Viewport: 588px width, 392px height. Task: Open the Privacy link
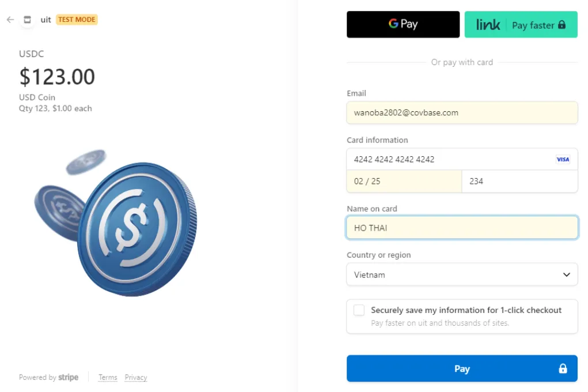[136, 378]
